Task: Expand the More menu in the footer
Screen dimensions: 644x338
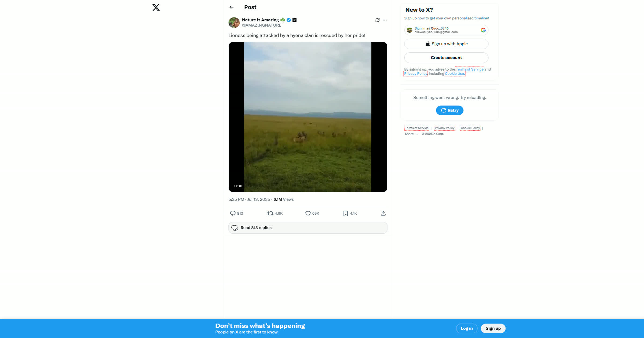Action: point(411,134)
